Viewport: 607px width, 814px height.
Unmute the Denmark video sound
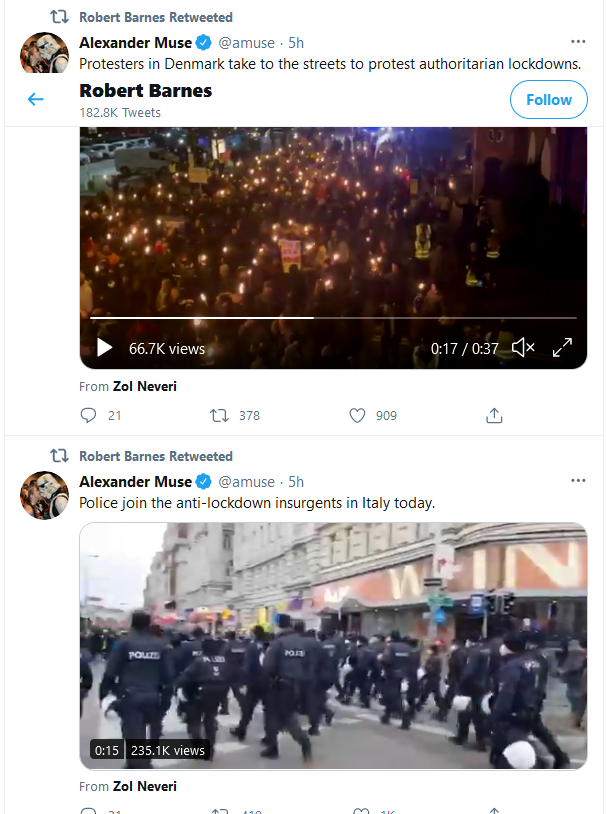523,348
